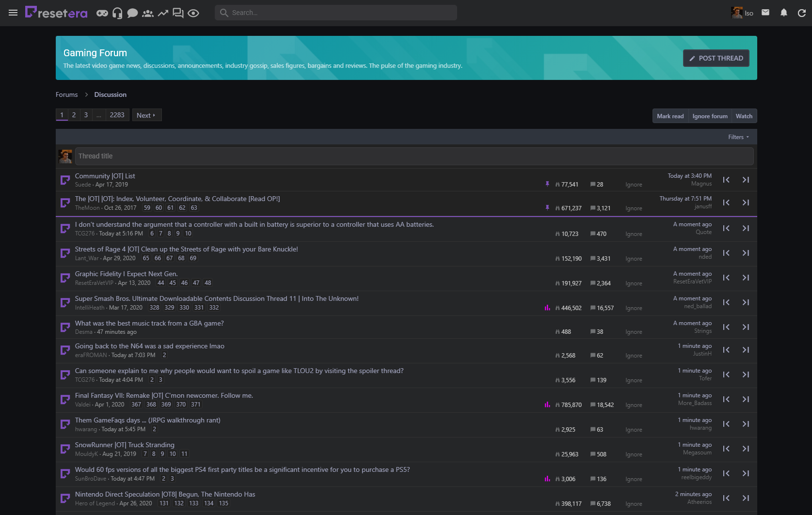Open the inbox envelope icon
The image size is (812, 515).
(x=765, y=13)
